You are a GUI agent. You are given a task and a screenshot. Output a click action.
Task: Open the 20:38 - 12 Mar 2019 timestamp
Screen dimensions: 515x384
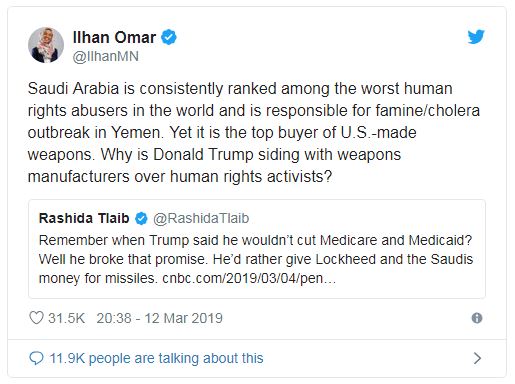click(x=160, y=318)
